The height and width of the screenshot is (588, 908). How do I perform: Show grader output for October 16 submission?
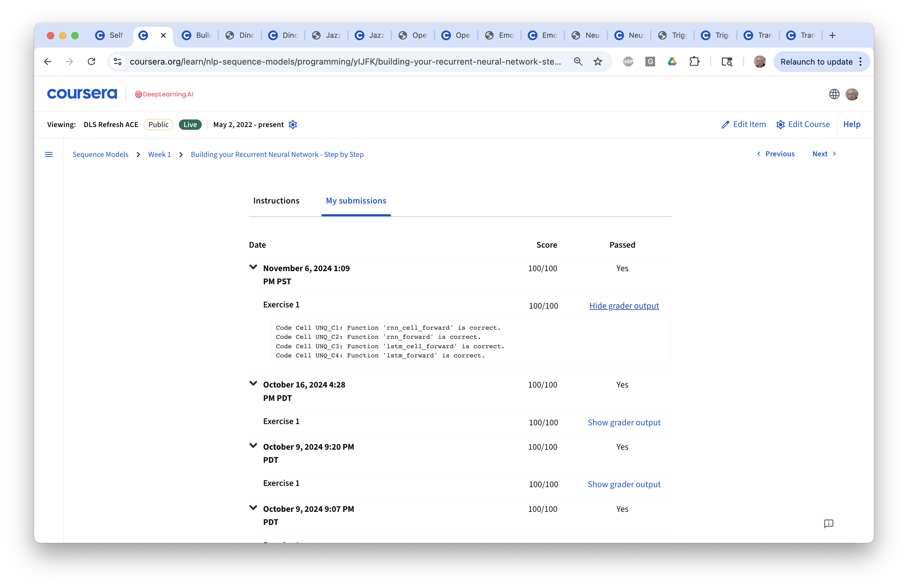(624, 422)
